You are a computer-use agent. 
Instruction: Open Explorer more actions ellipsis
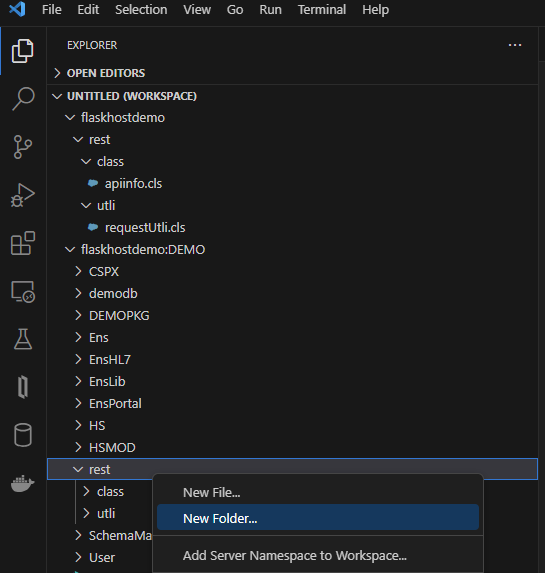[515, 45]
